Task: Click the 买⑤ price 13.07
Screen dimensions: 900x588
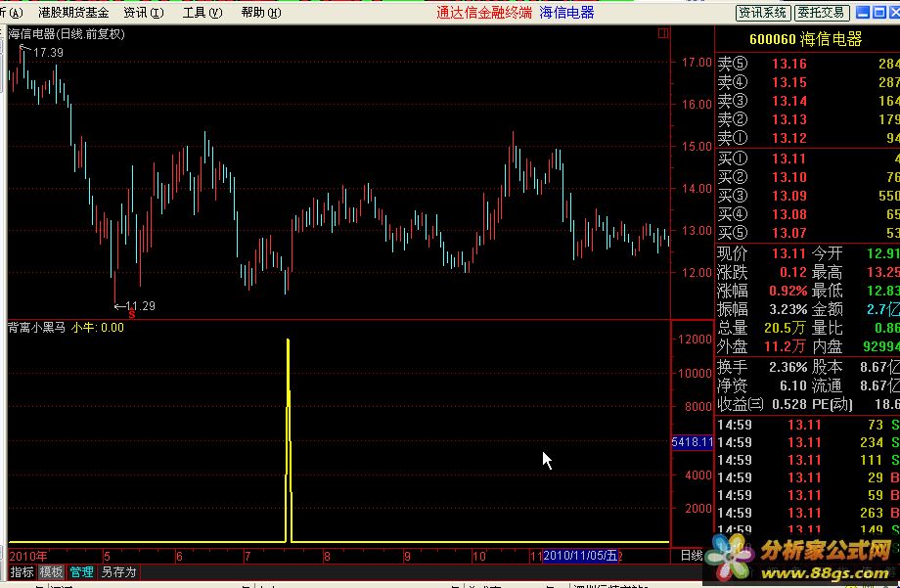Action: click(789, 233)
